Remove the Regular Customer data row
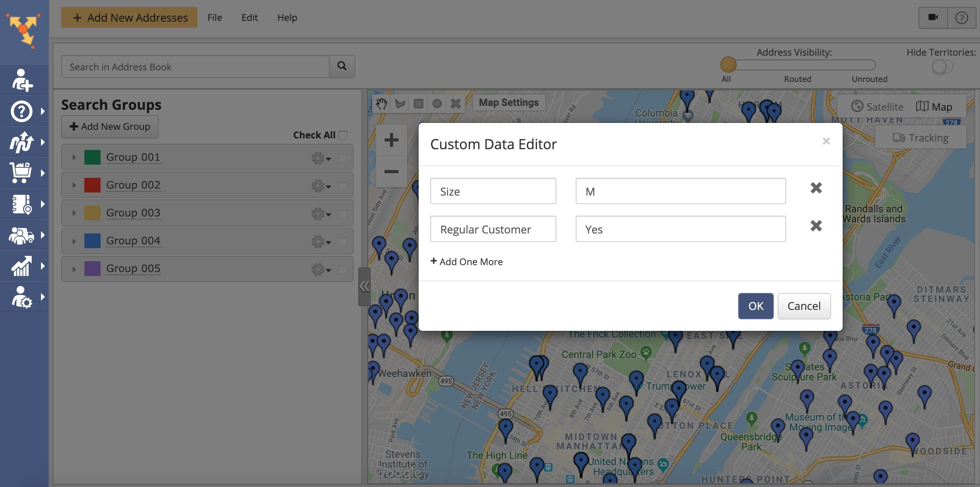Screen dimensions: 980x487 (x=816, y=226)
